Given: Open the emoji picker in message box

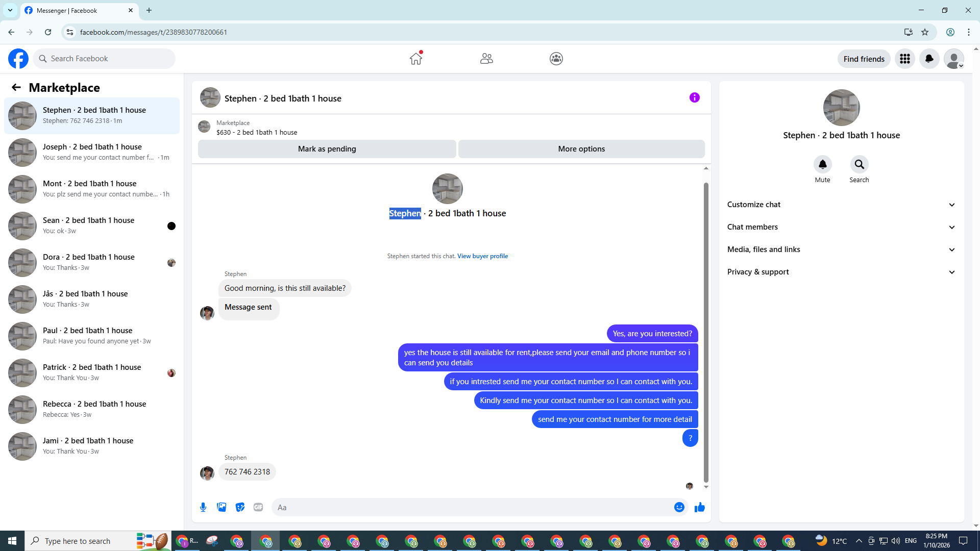Looking at the screenshot, I should pos(679,507).
